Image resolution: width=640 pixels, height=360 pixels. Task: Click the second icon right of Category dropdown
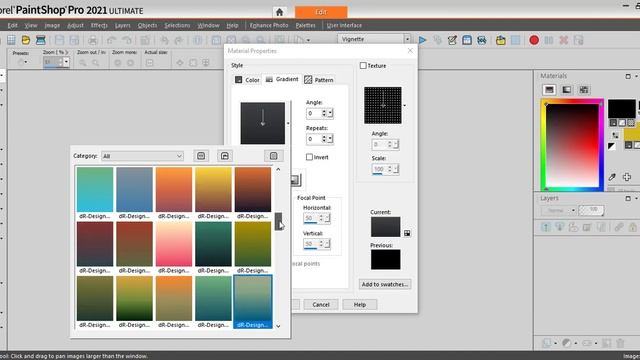pos(224,156)
